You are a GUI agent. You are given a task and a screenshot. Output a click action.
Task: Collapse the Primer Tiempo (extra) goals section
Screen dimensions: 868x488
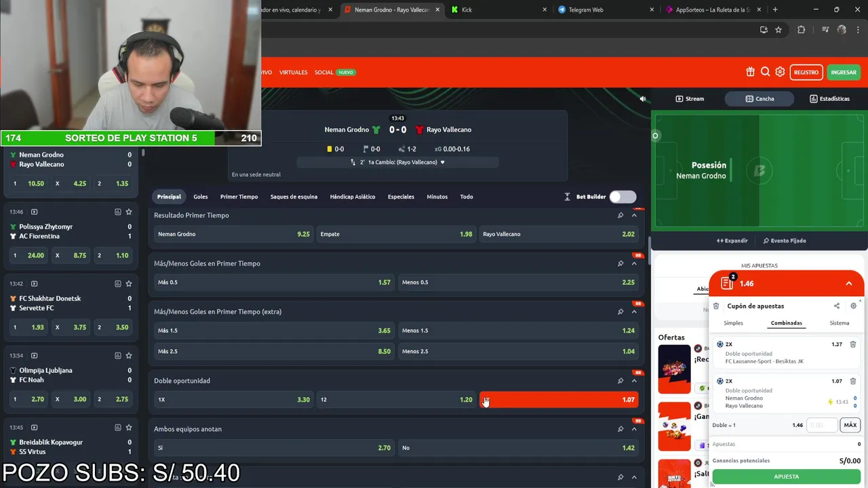[x=634, y=311]
